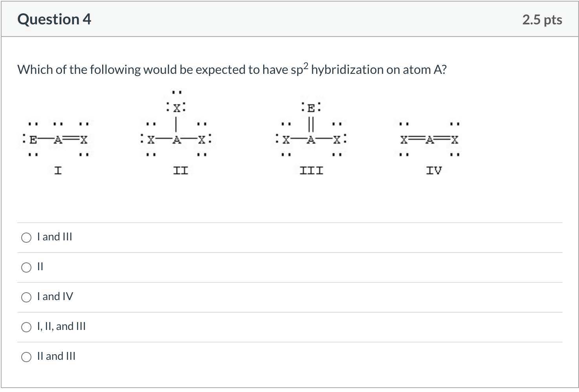Mark the "I and IV" radio option

point(26,297)
